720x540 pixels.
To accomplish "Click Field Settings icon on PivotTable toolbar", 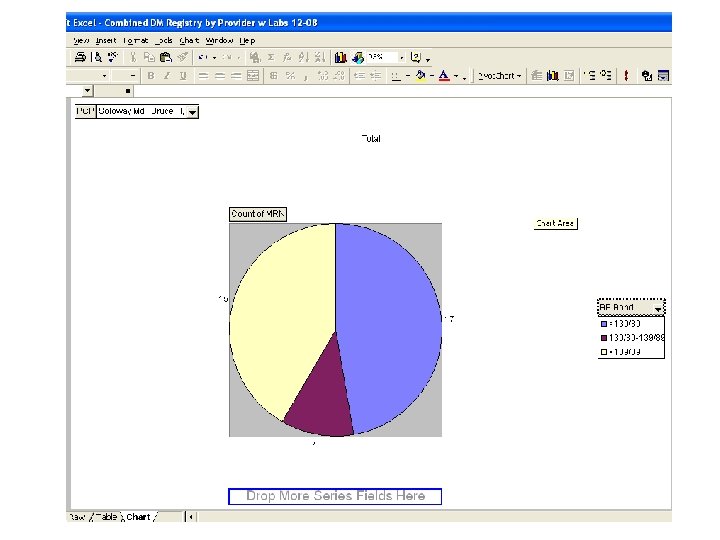I will point(647,76).
